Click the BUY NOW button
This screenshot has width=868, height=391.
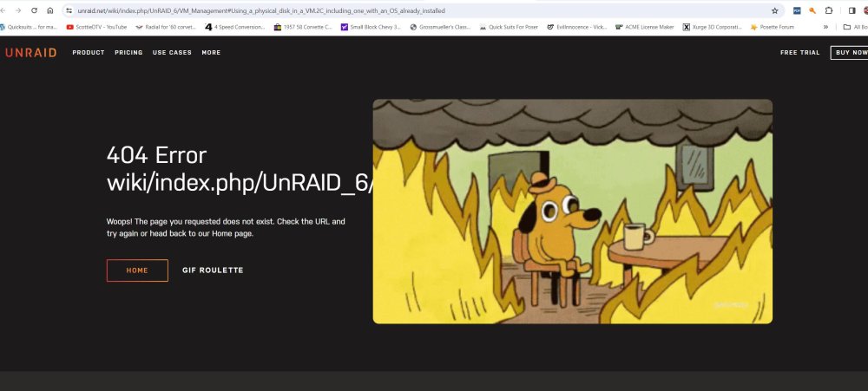click(x=850, y=53)
